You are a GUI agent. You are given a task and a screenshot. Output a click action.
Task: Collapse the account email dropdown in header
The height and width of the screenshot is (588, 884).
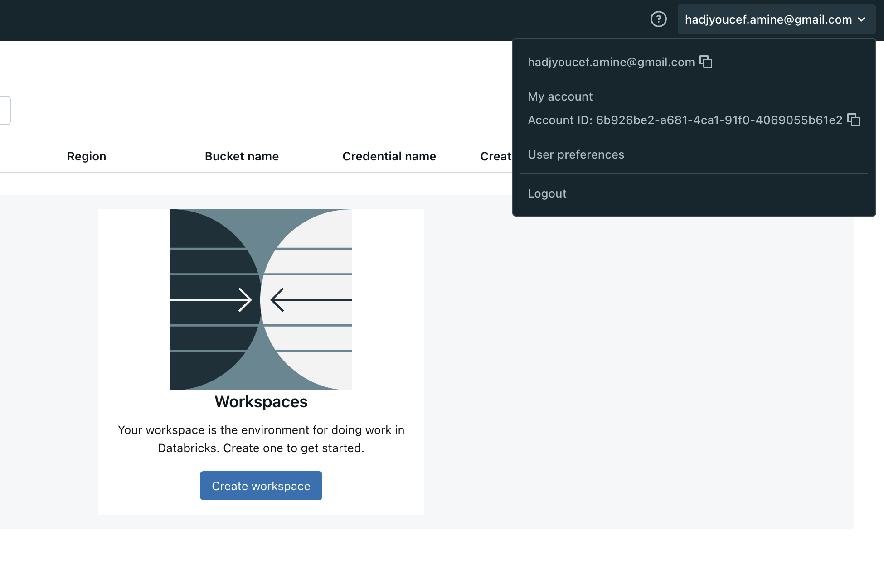pos(776,19)
